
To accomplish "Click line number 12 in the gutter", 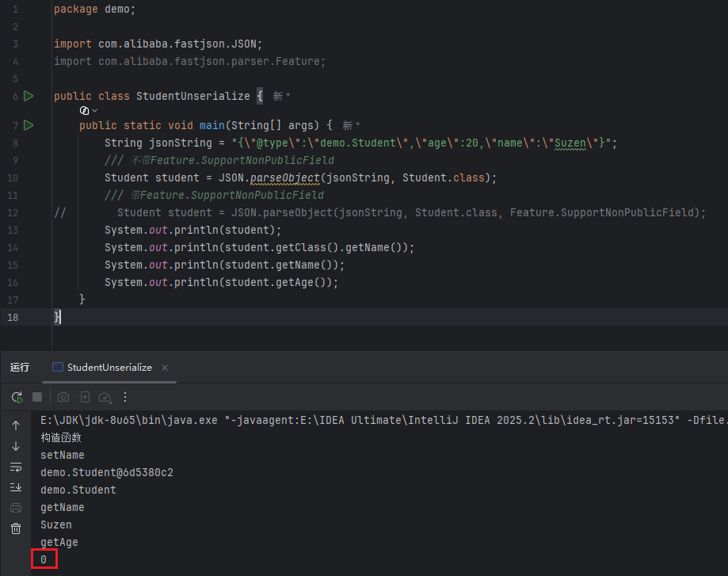I will click(13, 213).
